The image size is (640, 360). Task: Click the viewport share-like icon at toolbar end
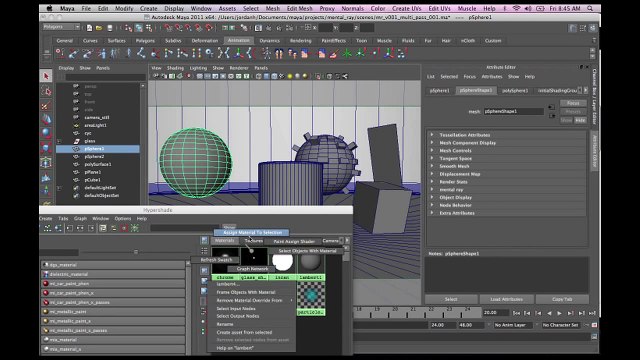tap(345, 76)
